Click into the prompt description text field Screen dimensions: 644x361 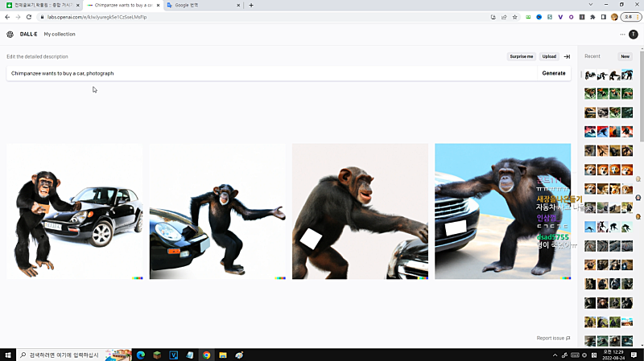(x=271, y=73)
